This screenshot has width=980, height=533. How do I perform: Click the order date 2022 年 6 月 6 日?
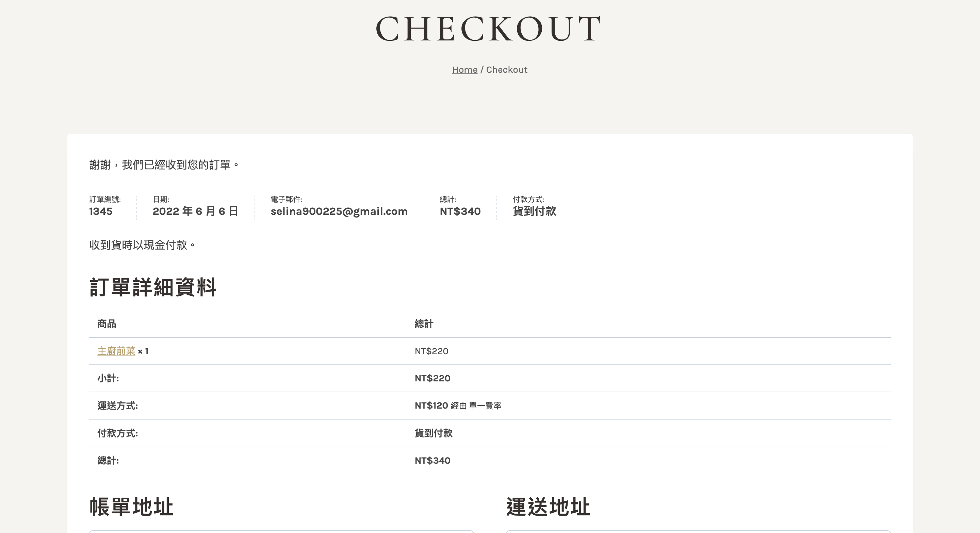click(x=195, y=211)
